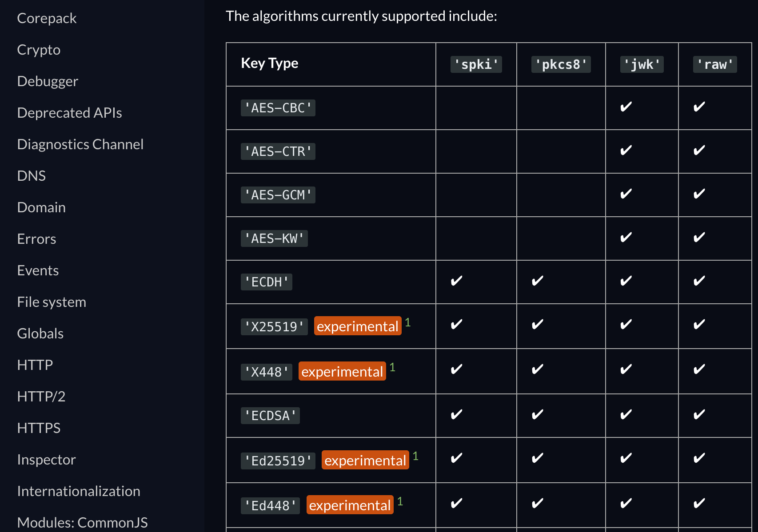The image size is (758, 532).
Task: Click the experimental badge next to X25519
Action: point(358,326)
